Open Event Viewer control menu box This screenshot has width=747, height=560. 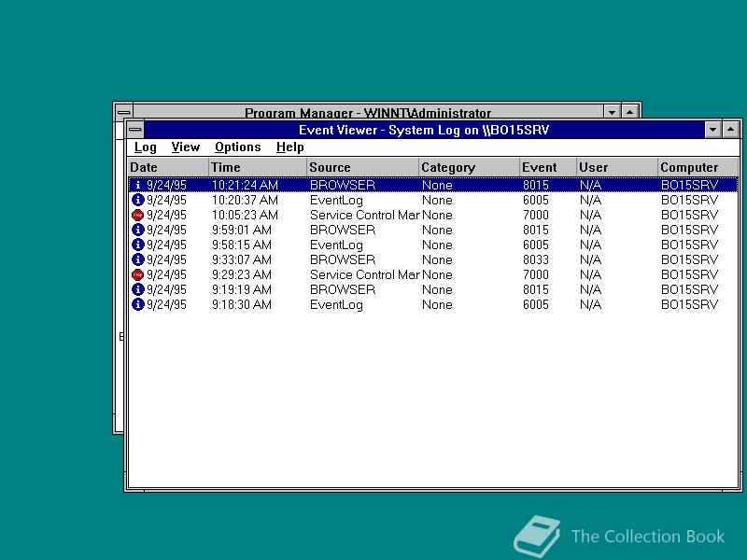pyautogui.click(x=135, y=129)
